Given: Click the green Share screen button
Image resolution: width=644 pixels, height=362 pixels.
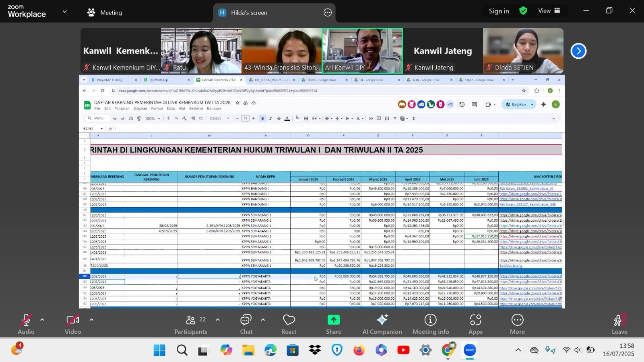Looking at the screenshot, I should (x=333, y=324).
